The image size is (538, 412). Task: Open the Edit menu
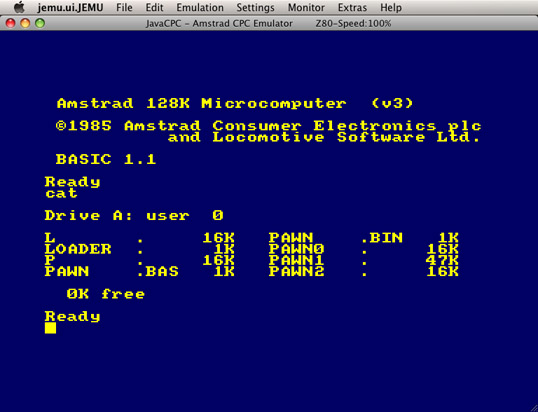click(x=154, y=7)
